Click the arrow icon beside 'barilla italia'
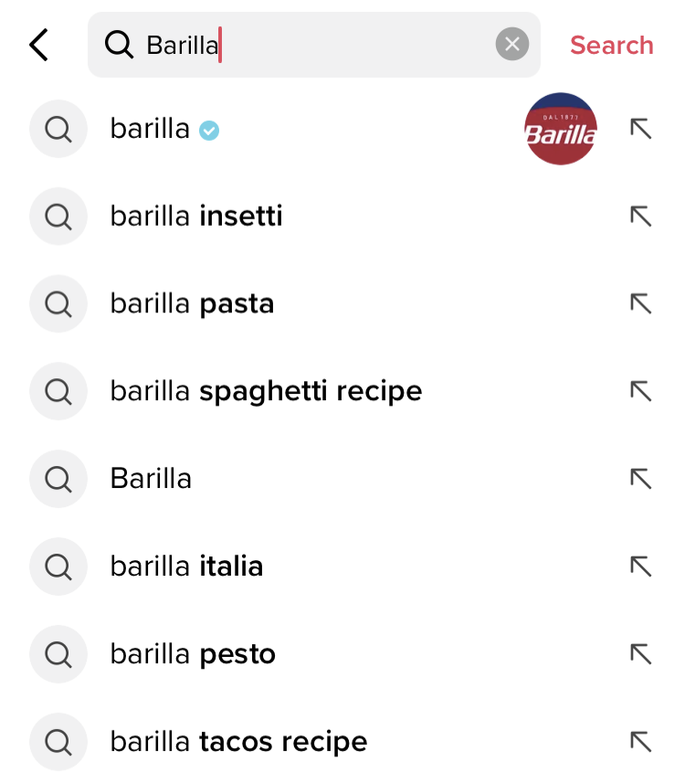This screenshot has width=685, height=784. [641, 567]
